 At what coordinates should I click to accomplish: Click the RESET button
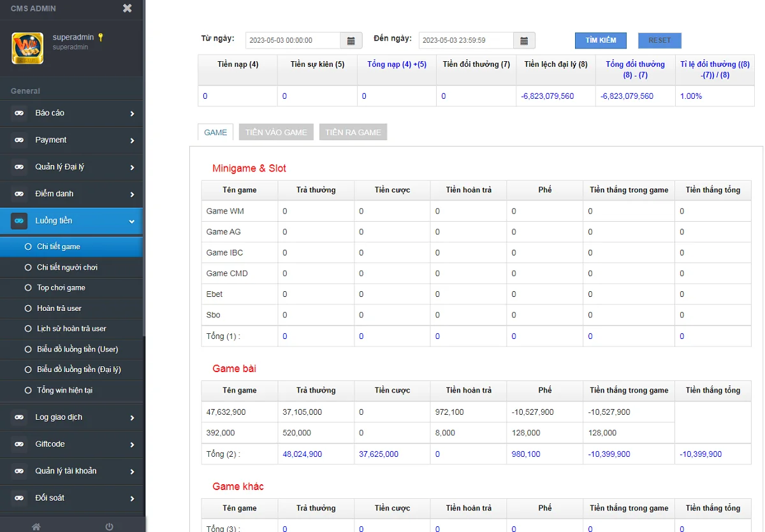coord(659,40)
